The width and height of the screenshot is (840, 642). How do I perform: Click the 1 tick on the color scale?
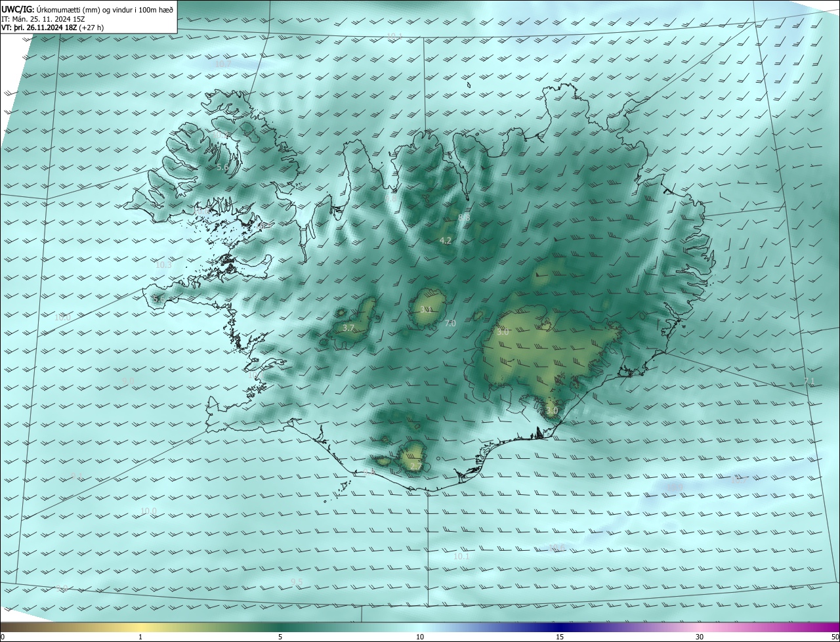(140, 637)
